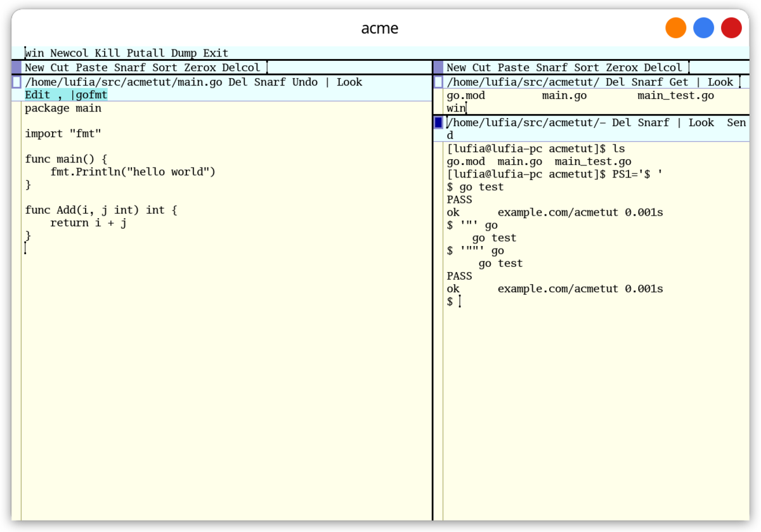Click Snarf in the main.go window tag

270,82
